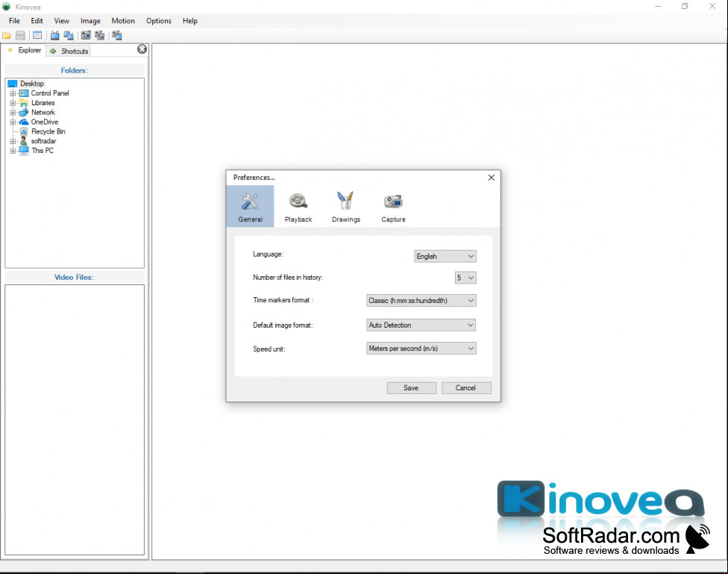The height and width of the screenshot is (574, 728).
Task: Click inside the empty Video Files list
Action: click(x=75, y=419)
